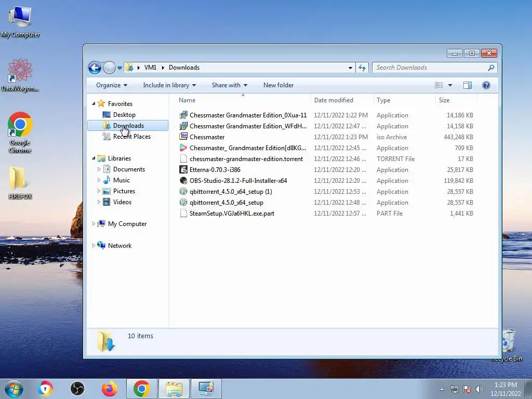Collapse the Favorites tree section
This screenshot has height=399, width=532.
tap(94, 103)
